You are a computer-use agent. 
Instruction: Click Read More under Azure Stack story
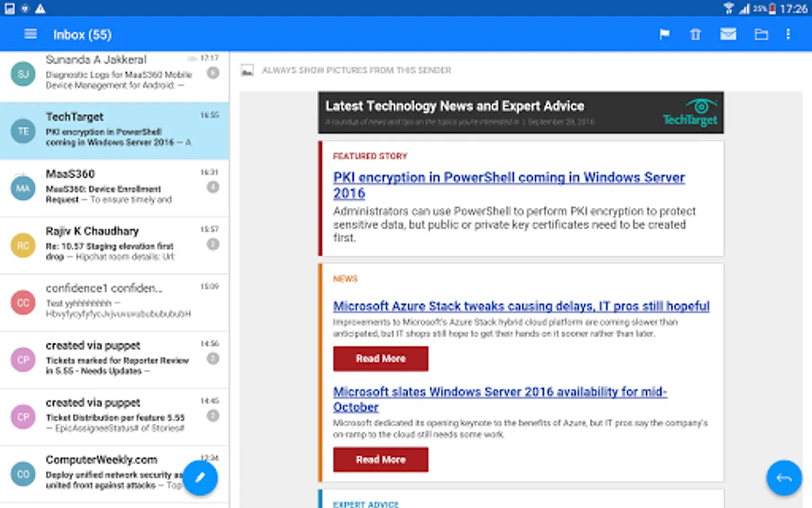381,358
